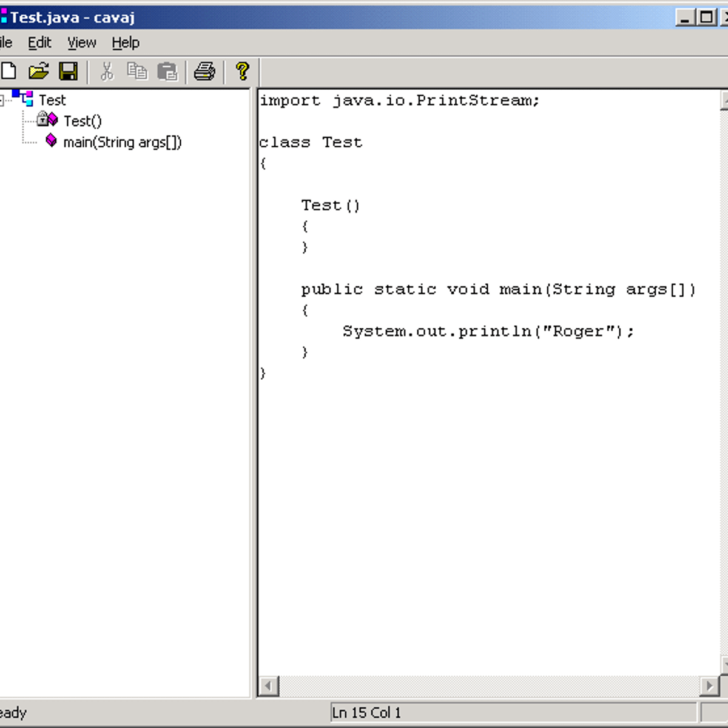Open the View menu
The width and height of the screenshot is (728, 728).
[x=81, y=42]
